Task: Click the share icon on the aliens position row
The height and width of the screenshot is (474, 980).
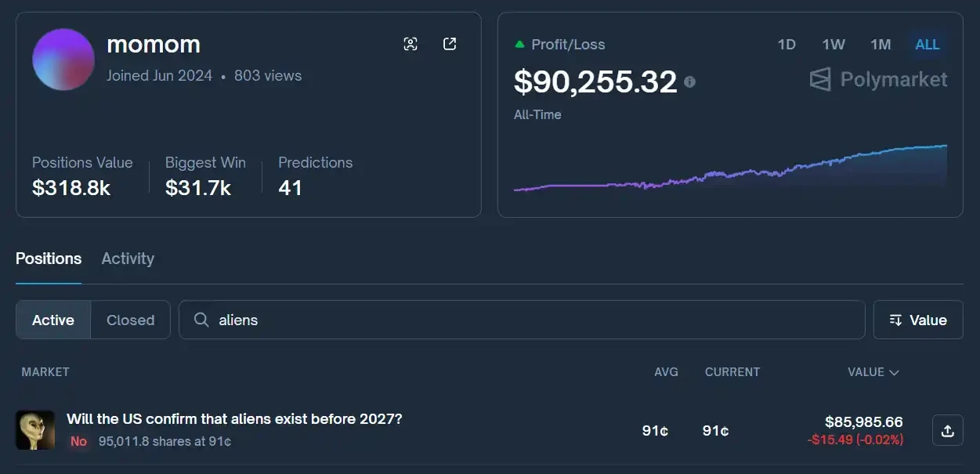Action: click(947, 430)
